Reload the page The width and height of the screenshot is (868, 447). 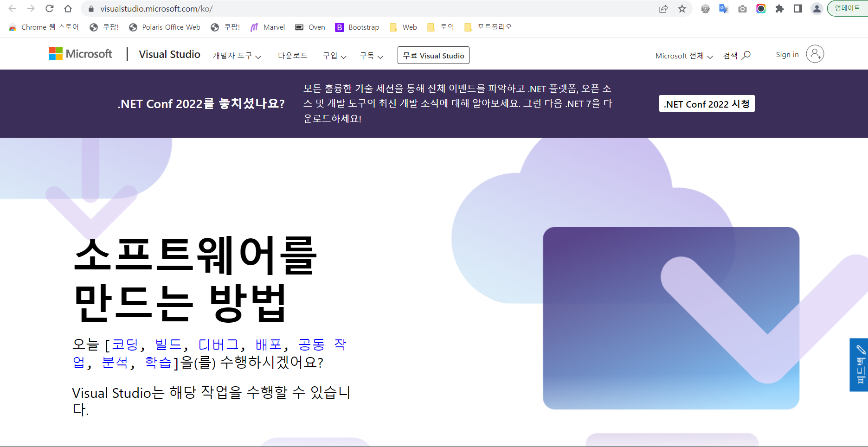point(50,9)
